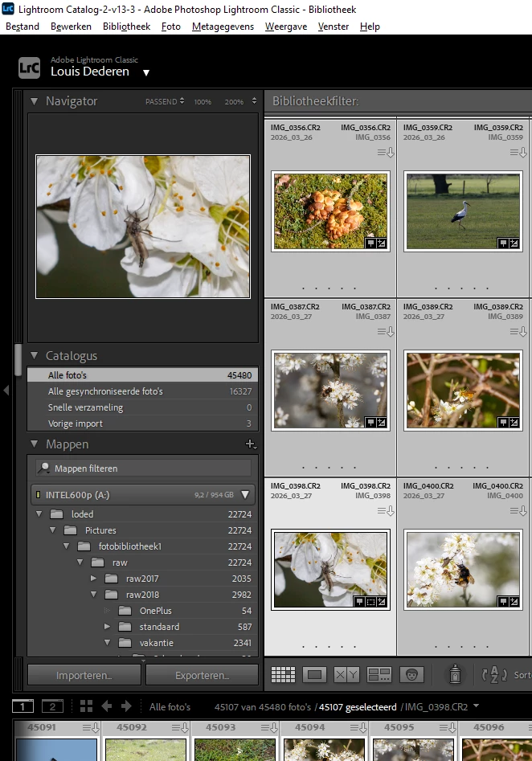This screenshot has height=761, width=532.
Task: Click main window button 1 in filmstrip bar
Action: click(x=23, y=706)
